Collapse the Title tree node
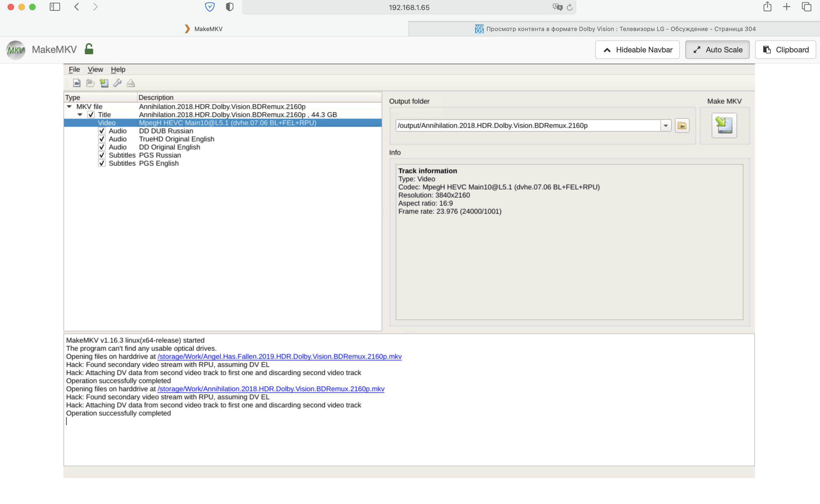This screenshot has height=504, width=820. (80, 115)
